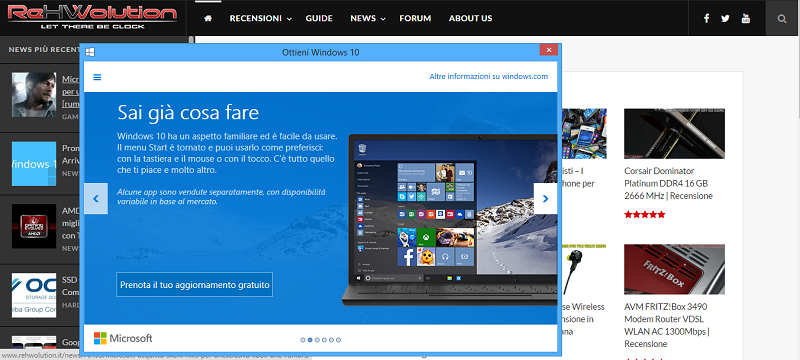The height and width of the screenshot is (360, 800).
Task: Open the GUIDE menu item
Action: point(319,18)
